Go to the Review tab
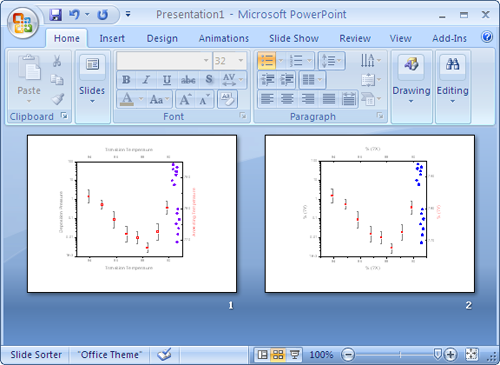This screenshot has width=500, height=365. click(355, 39)
